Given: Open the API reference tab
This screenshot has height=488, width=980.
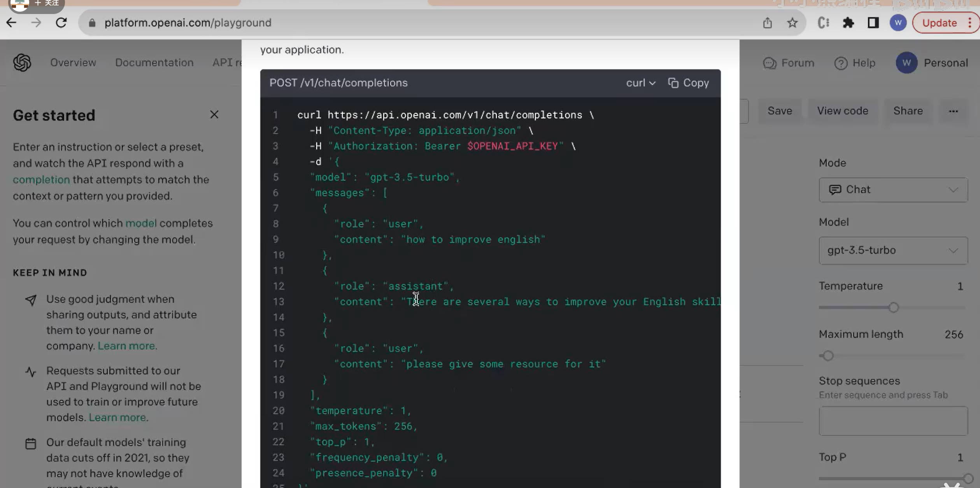Looking at the screenshot, I should [x=227, y=63].
